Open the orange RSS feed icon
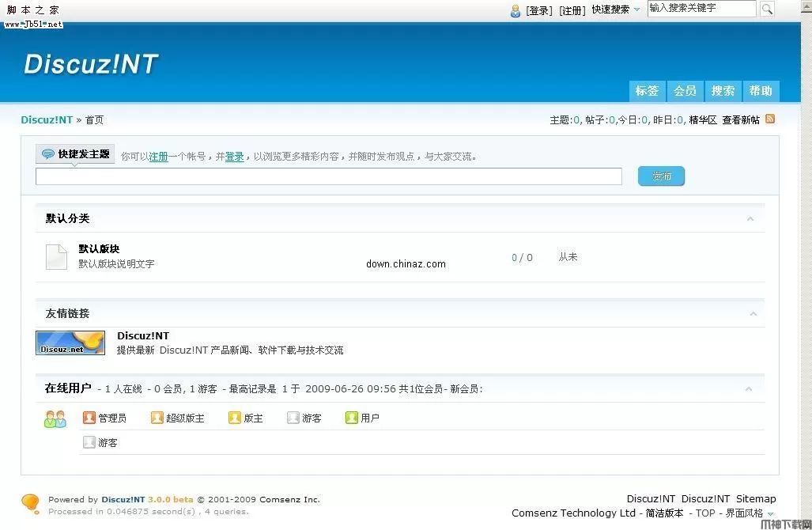Viewport: 812px width, 530px height. (x=770, y=119)
